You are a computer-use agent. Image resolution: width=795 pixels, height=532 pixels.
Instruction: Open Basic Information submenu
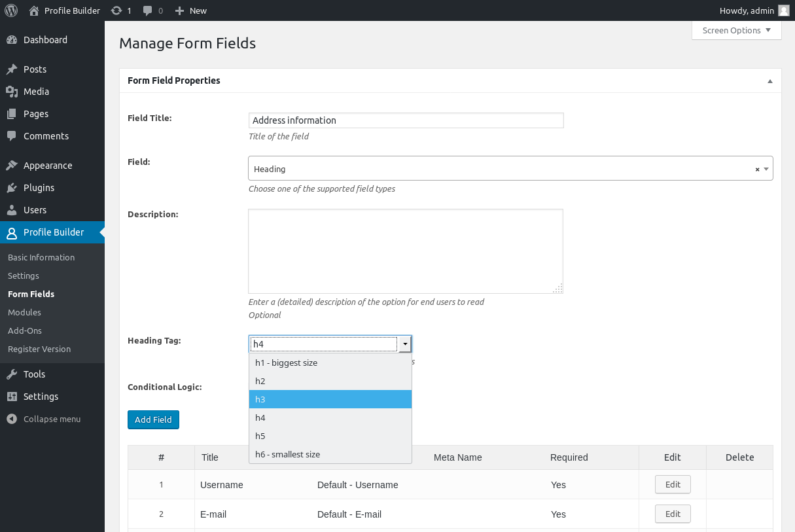click(x=41, y=257)
